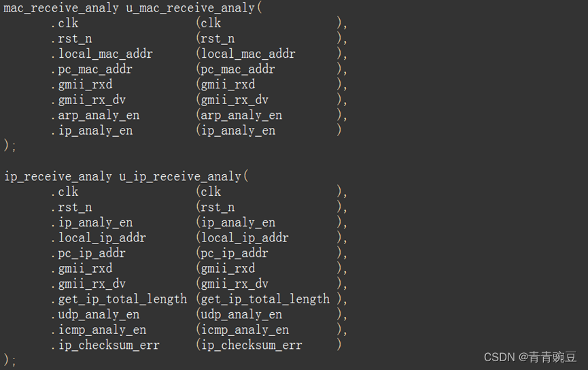Click the .get_ip_total_length port name
588x370 pixels.
point(119,299)
